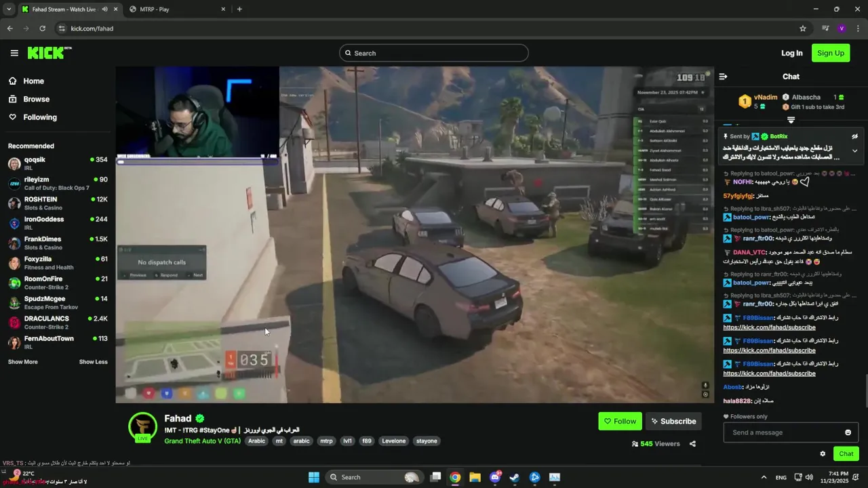
Task: Open DRACULANCS recommended channel
Action: (58, 322)
